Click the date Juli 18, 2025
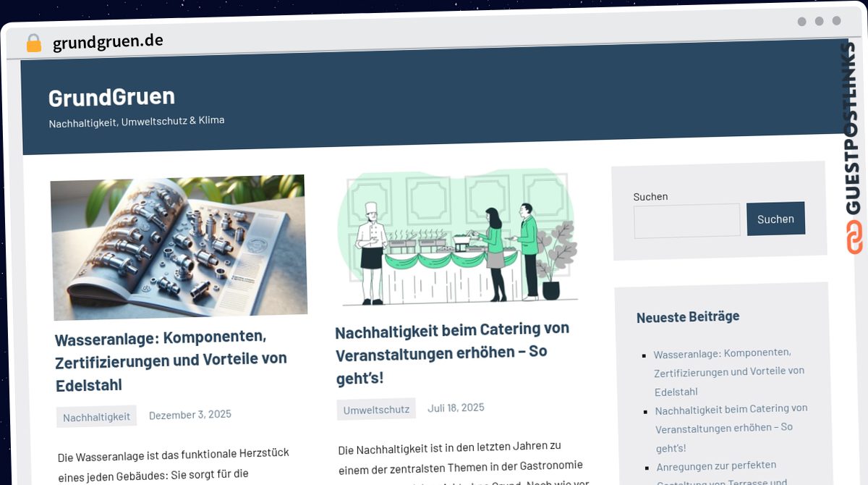The width and height of the screenshot is (868, 485). click(456, 408)
